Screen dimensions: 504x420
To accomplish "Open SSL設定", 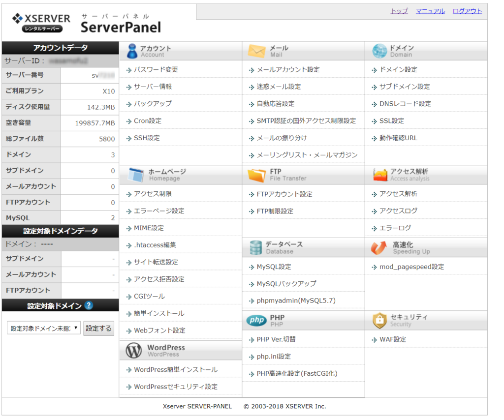I will (392, 120).
